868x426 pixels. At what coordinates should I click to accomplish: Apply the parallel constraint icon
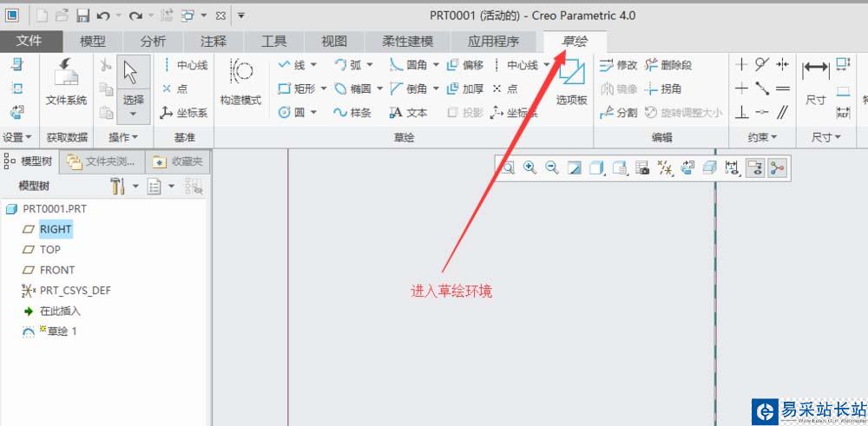pos(782,112)
